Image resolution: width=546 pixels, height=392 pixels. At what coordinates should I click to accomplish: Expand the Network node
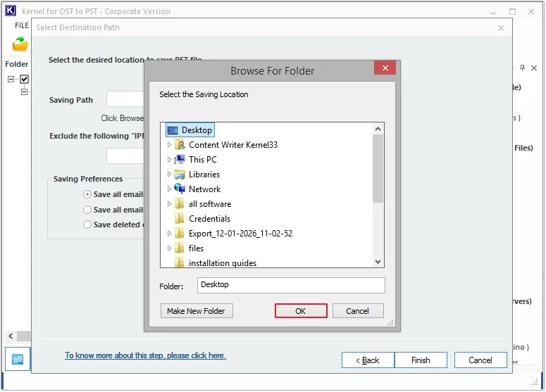click(x=169, y=189)
